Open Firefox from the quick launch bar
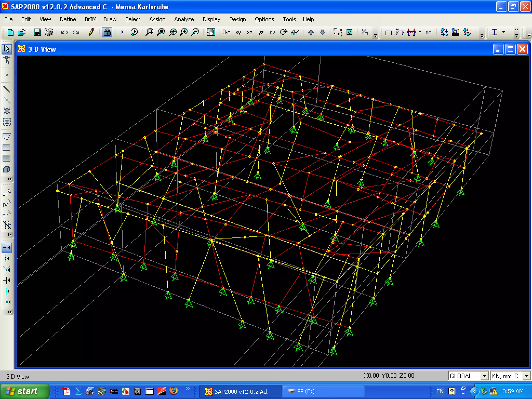532x399 pixels. [x=174, y=391]
